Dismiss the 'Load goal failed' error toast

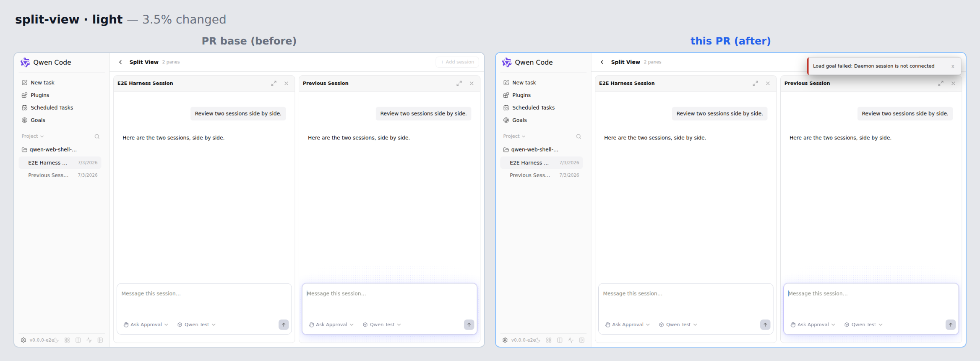click(953, 66)
